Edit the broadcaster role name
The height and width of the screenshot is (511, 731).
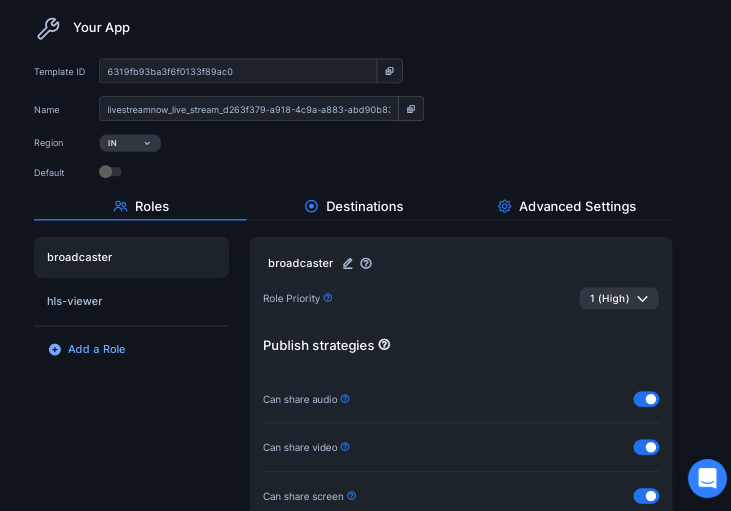tap(348, 263)
